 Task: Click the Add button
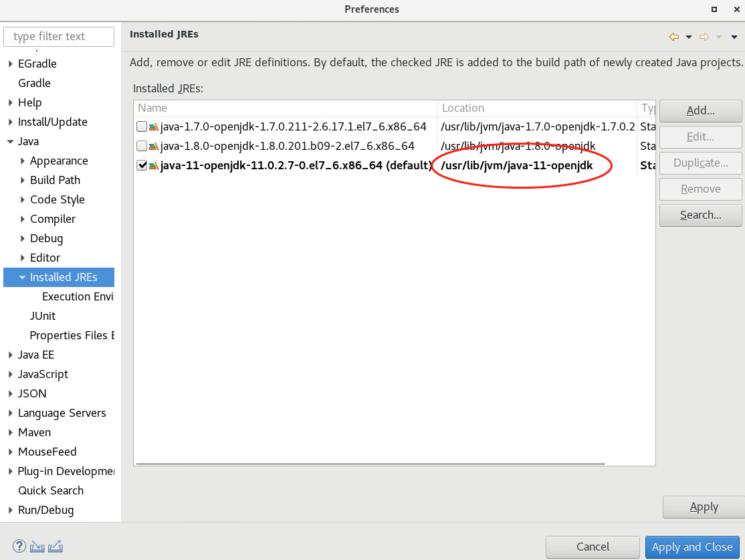click(x=700, y=110)
